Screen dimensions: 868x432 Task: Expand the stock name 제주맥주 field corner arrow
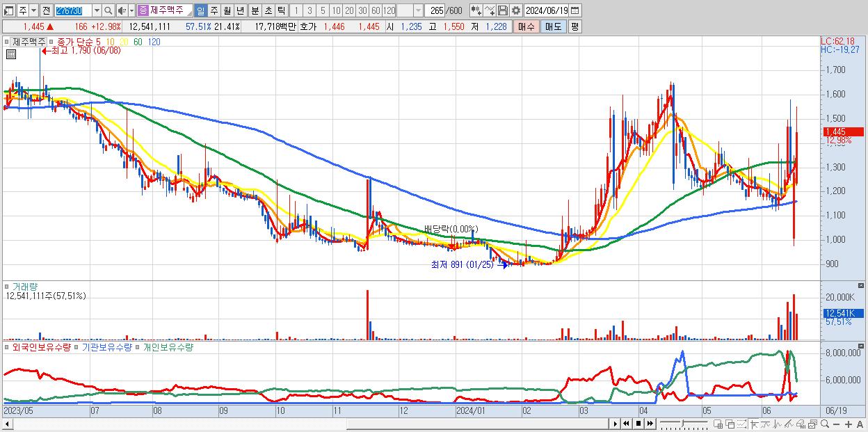click(x=189, y=15)
